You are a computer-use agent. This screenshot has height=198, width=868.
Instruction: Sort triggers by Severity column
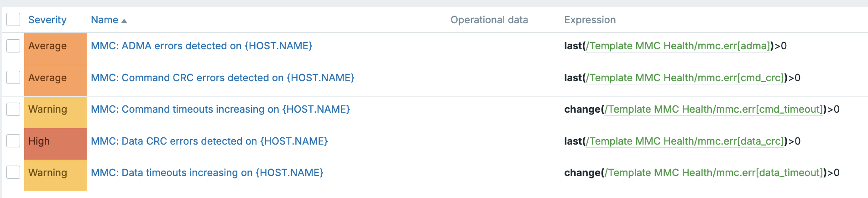[x=47, y=20]
